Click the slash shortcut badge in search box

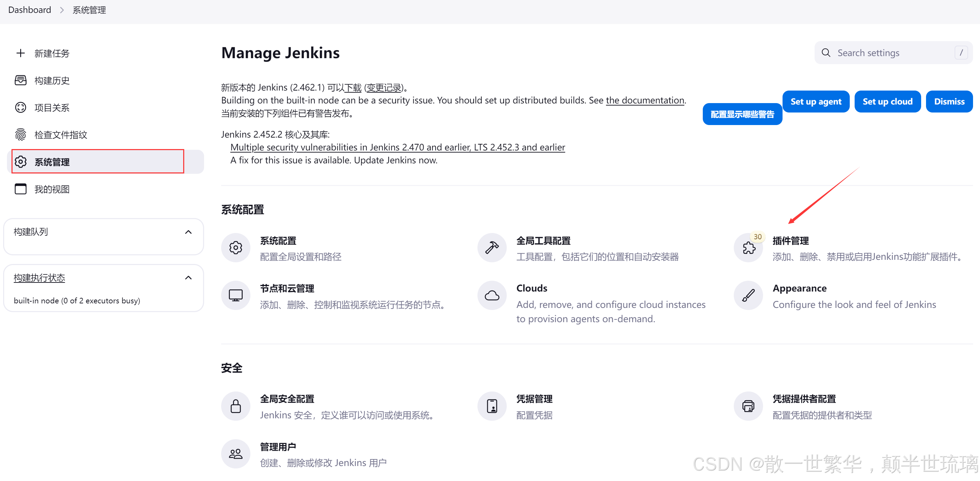tap(961, 53)
